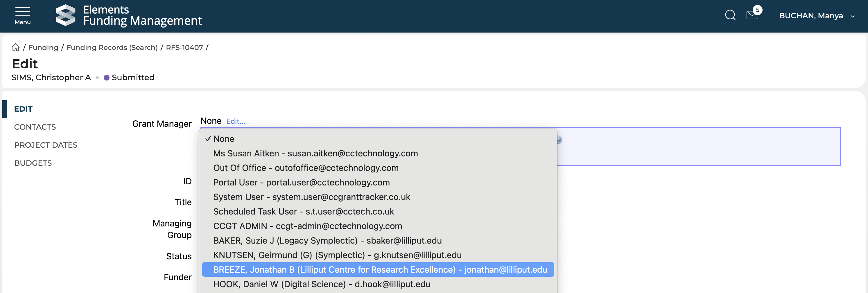
Task: Select the EDIT sidebar tab
Action: (23, 109)
